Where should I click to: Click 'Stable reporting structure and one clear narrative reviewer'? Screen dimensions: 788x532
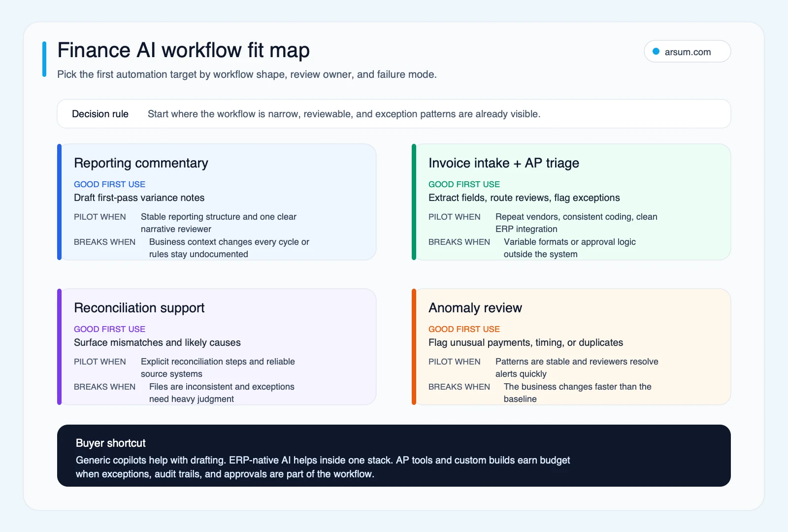click(x=218, y=223)
